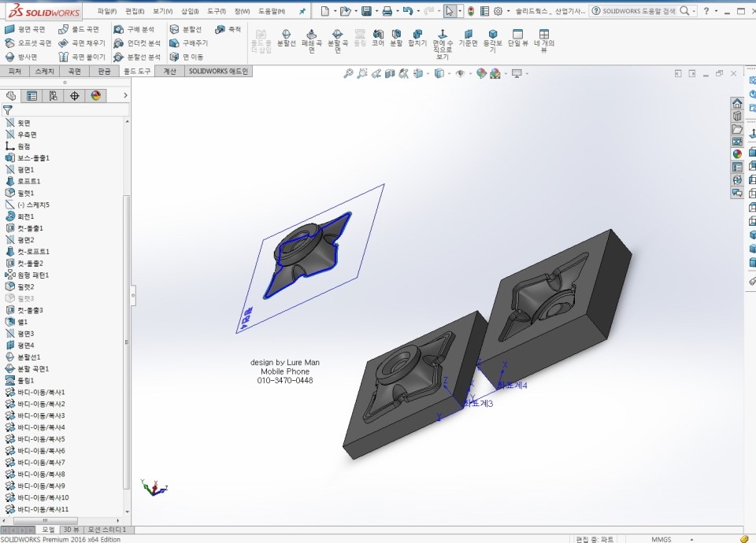Open the DisplayManager color ball tab
The image size is (756, 543).
(95, 96)
